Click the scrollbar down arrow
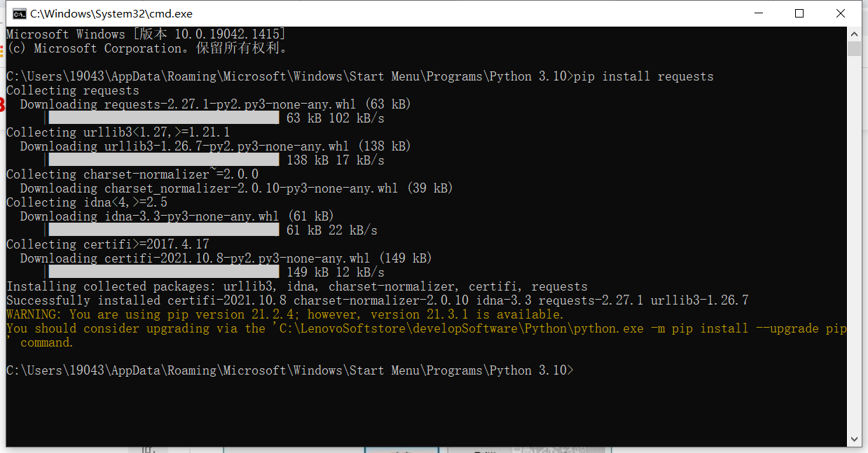 click(853, 440)
